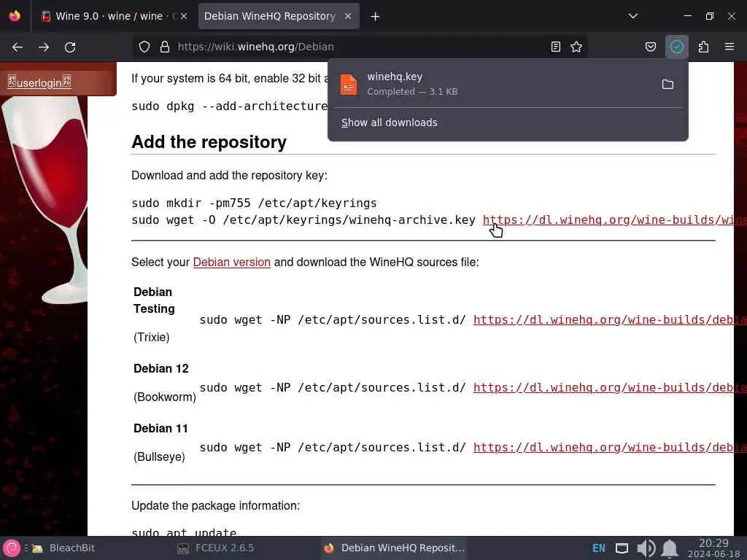Viewport: 747px width, 560px height.
Task: Click the Firefox icon in title bar
Action: (x=15, y=16)
